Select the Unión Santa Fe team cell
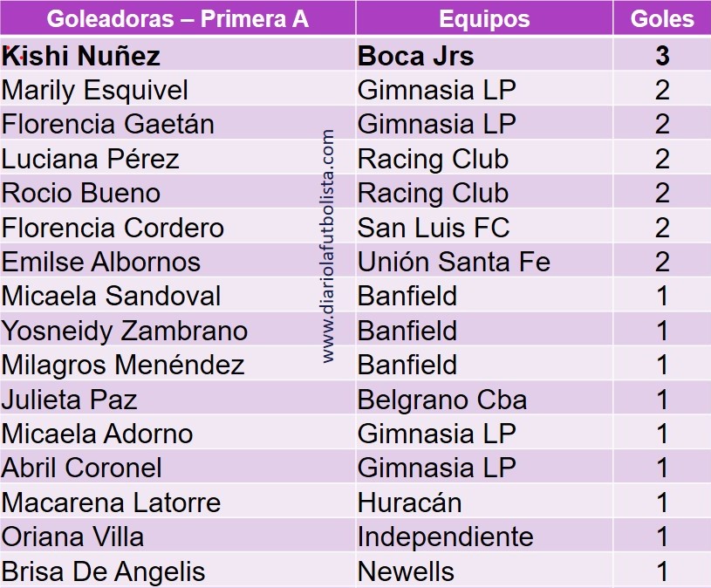Viewport: 711px width, 588px height. 454,262
